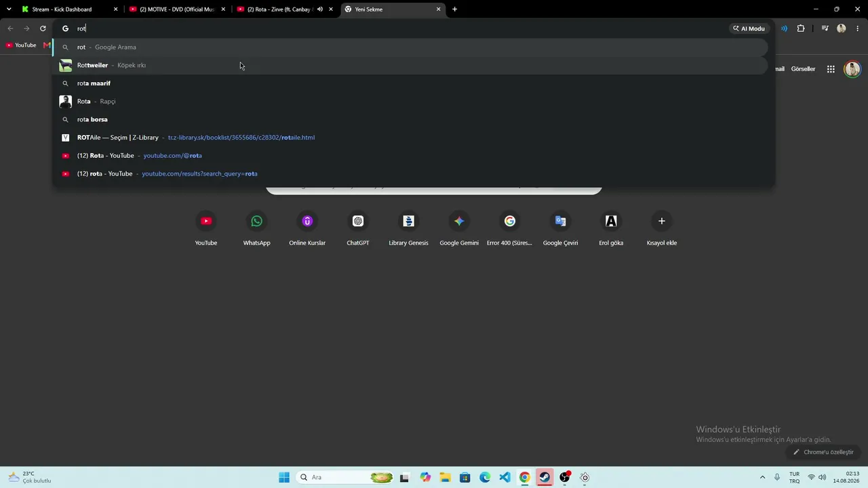
Task: Open the youtube.com/@rota suggestion
Action: [410, 156]
